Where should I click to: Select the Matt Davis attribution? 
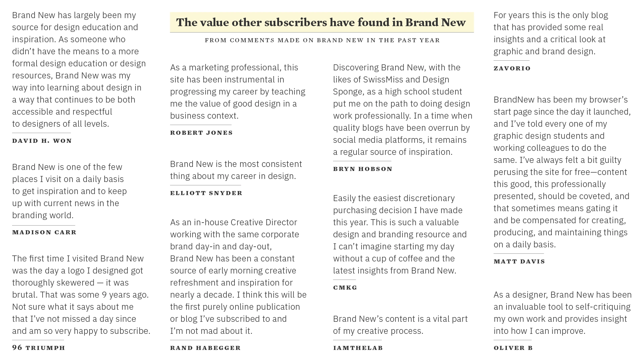click(519, 261)
